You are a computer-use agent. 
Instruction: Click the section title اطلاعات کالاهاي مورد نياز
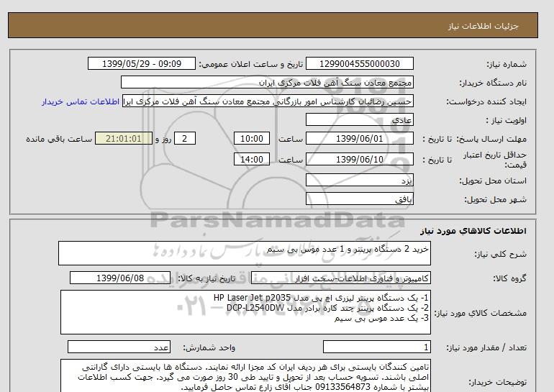(x=473, y=231)
